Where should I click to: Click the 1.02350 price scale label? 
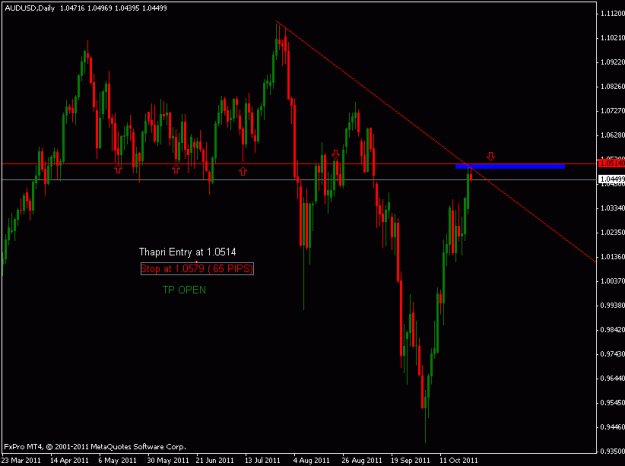(x=612, y=232)
